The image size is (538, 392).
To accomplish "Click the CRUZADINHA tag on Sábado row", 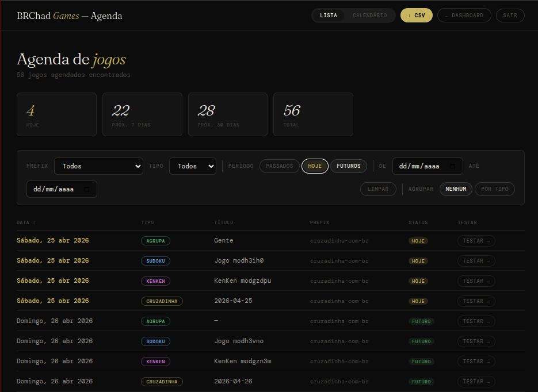I will (162, 301).
